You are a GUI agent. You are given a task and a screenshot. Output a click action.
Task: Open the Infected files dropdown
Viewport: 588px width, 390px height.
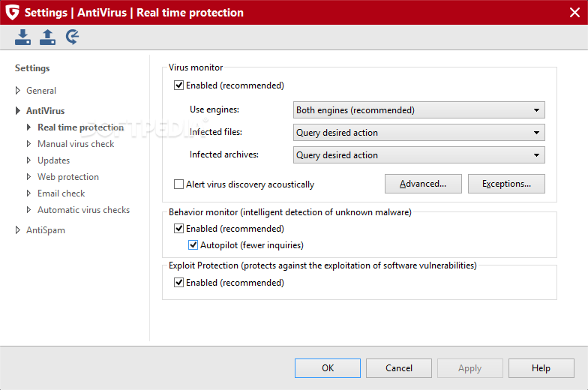(x=418, y=132)
